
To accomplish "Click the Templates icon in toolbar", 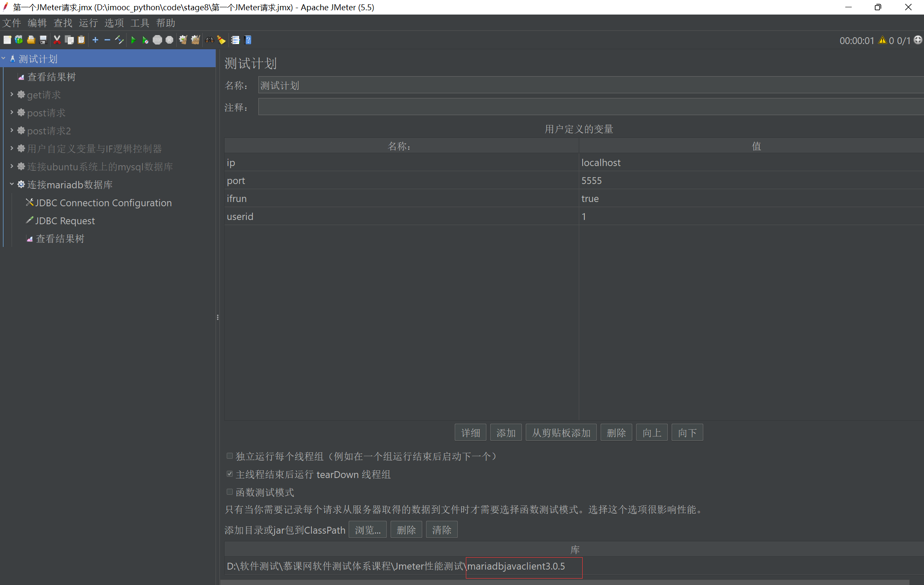I will (19, 40).
